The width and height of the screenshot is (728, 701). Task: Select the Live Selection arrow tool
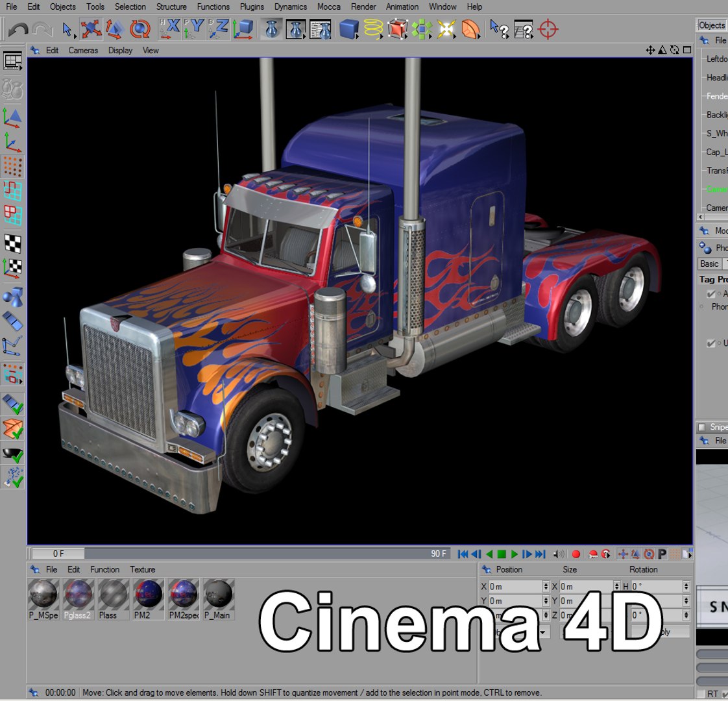pos(67,30)
